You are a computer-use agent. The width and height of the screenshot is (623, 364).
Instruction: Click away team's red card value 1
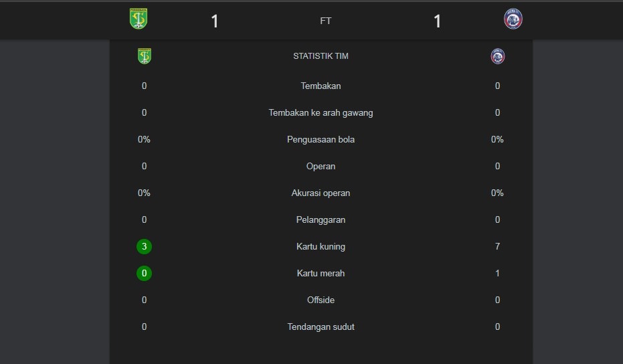pyautogui.click(x=497, y=273)
